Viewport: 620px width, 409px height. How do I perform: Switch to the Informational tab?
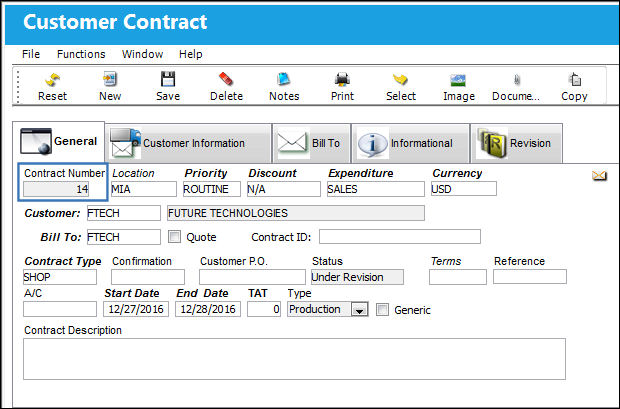tap(410, 143)
